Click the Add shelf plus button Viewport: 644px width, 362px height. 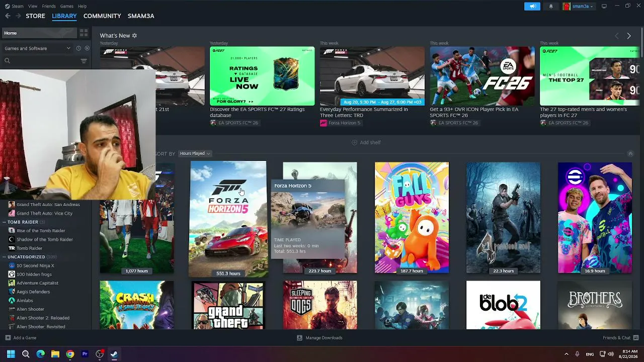point(366,142)
